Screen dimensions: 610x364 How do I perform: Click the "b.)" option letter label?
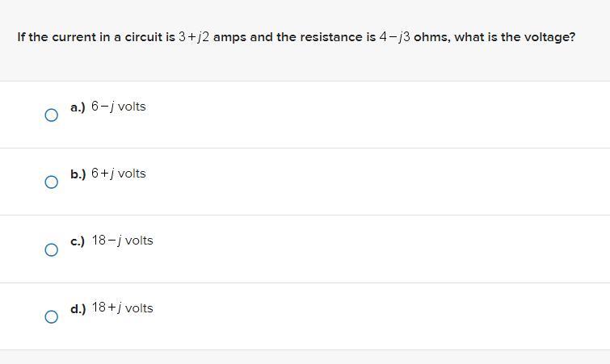tap(78, 174)
